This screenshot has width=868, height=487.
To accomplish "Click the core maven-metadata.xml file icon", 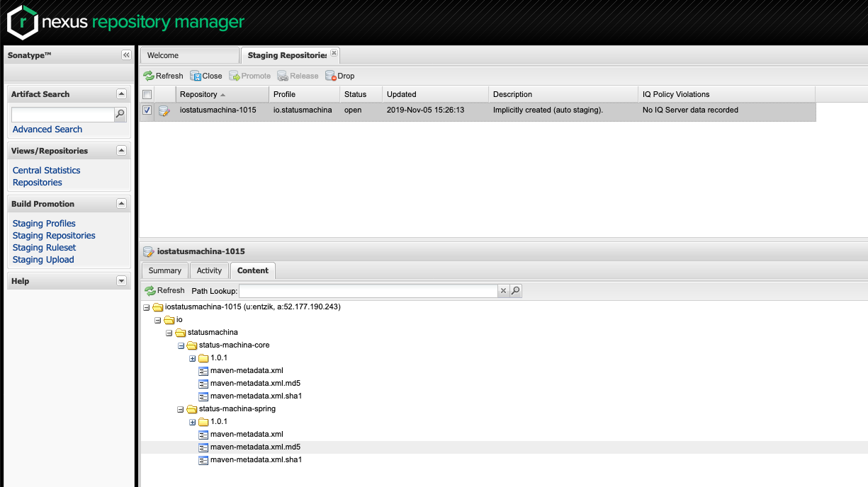I will pyautogui.click(x=203, y=371).
